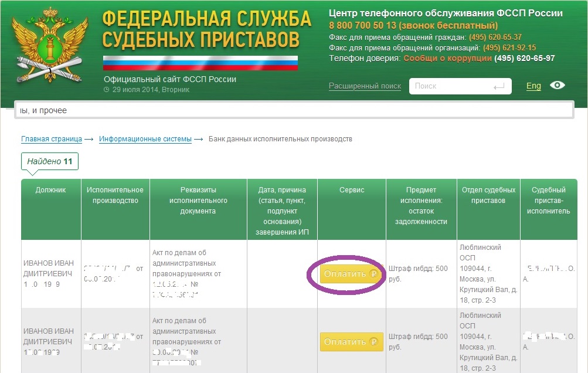Click the Исполнительное производство column header

point(115,209)
